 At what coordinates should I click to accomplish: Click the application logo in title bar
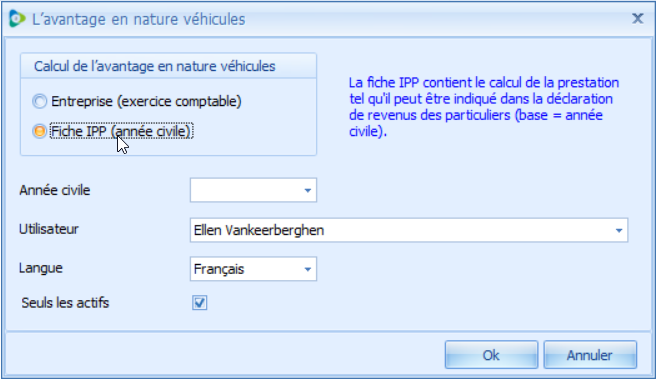[x=17, y=19]
